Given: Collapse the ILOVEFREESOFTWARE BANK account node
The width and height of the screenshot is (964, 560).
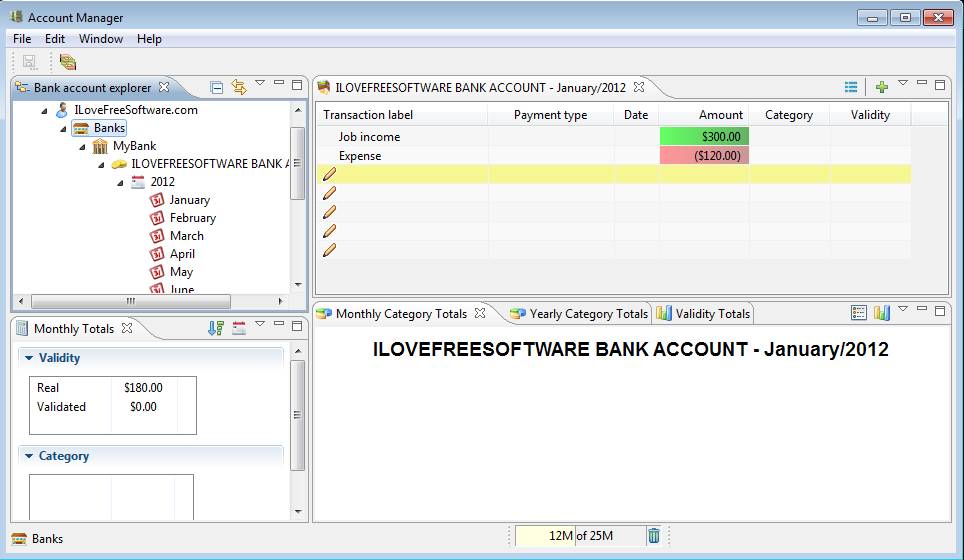Looking at the screenshot, I should [101, 165].
